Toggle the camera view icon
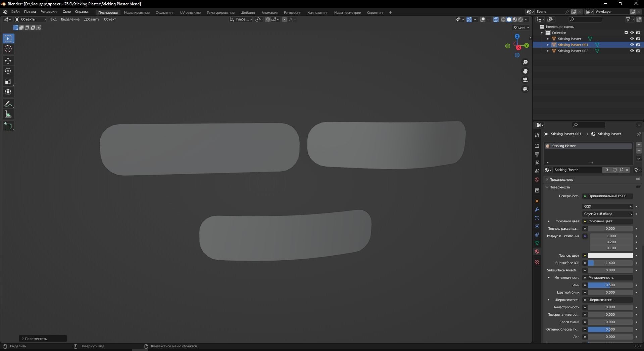 pos(525,80)
